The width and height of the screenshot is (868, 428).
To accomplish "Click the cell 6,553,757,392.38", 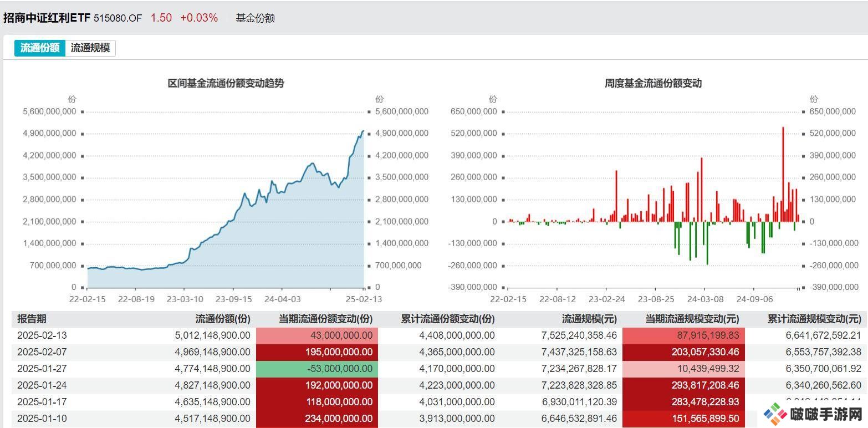I will tap(823, 352).
